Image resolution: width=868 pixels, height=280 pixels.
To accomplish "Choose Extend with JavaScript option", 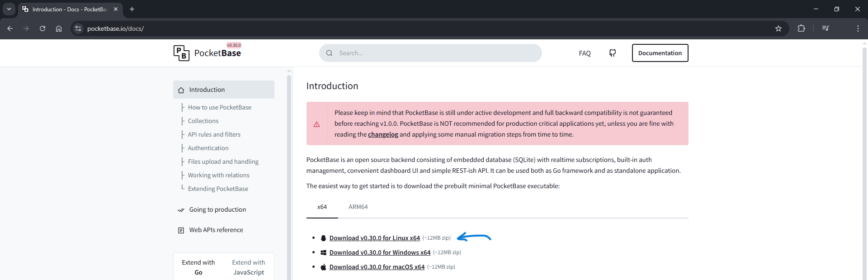I will [x=248, y=267].
